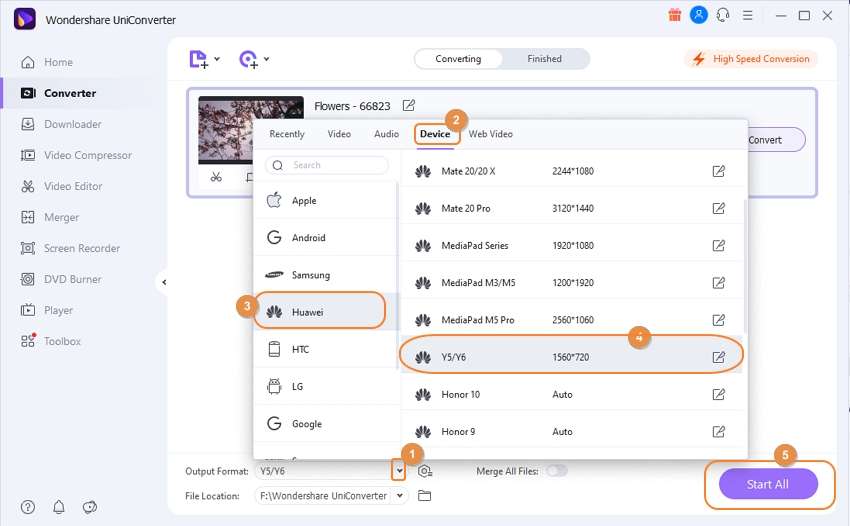Image resolution: width=850 pixels, height=526 pixels.
Task: Select Apple device category
Action: [x=325, y=200]
